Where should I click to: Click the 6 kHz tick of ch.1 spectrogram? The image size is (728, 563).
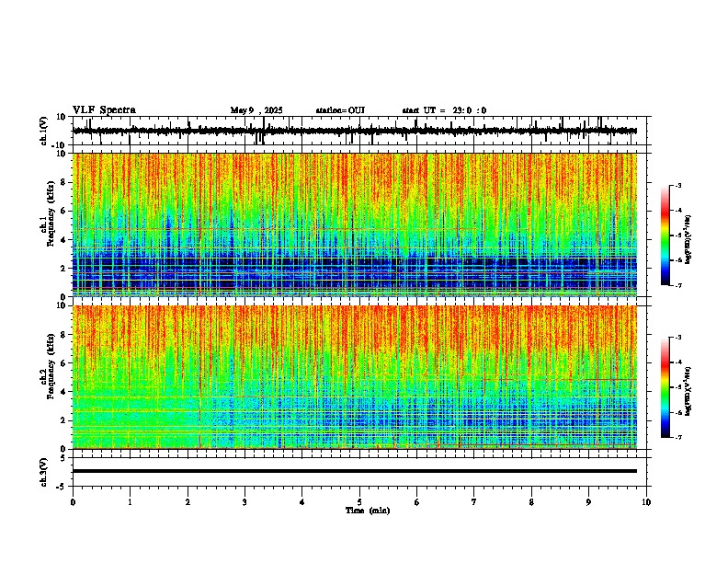pyautogui.click(x=63, y=211)
